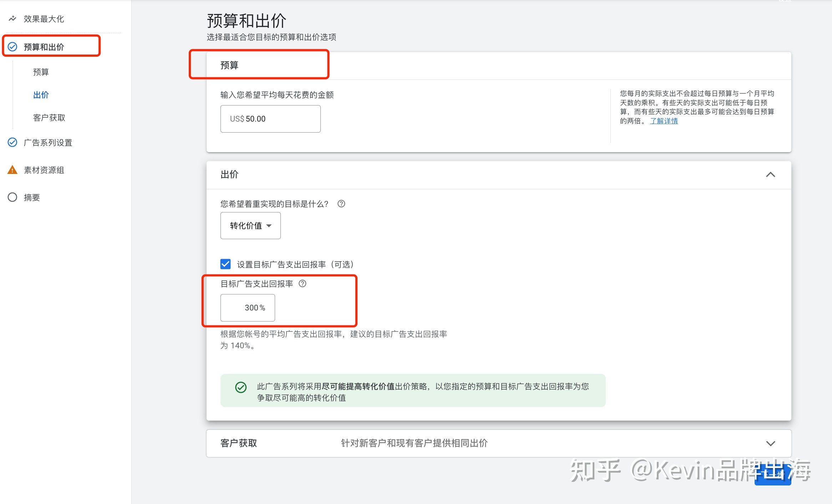
Task: Click the 建议的目标广告支出回报率 140% hint text
Action: tap(334, 340)
